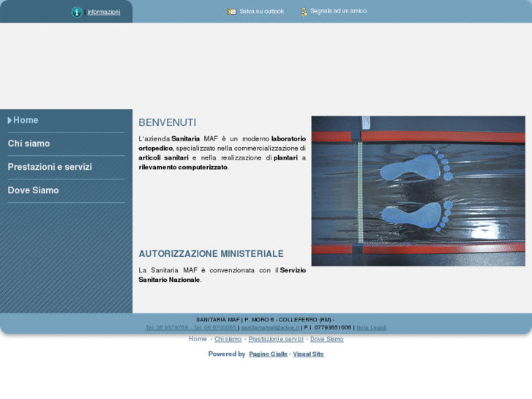Click the sanitariamaf@alice.it email link

270,328
